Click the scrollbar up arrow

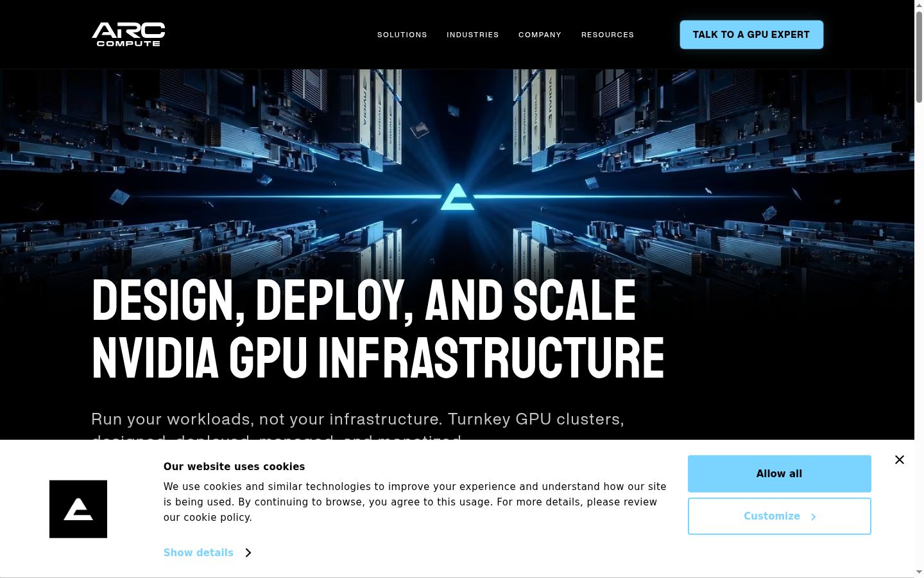point(919,5)
